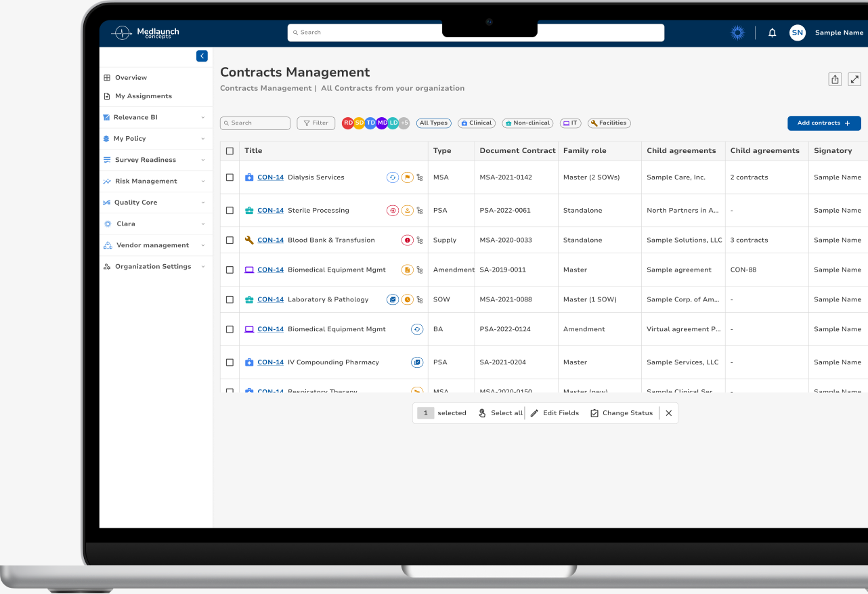Check the Blood Bank & Transfusion row checkbox
This screenshot has width=868, height=594.
coord(230,240)
